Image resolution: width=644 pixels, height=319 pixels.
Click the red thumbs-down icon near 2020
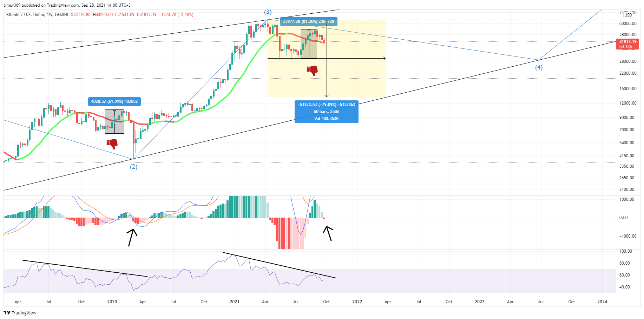pyautogui.click(x=112, y=144)
